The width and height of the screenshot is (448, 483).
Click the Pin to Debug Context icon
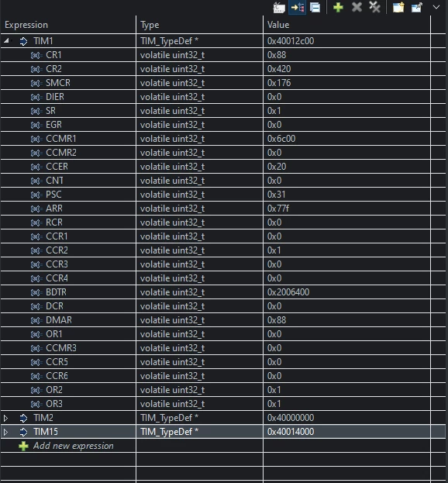[x=416, y=8]
